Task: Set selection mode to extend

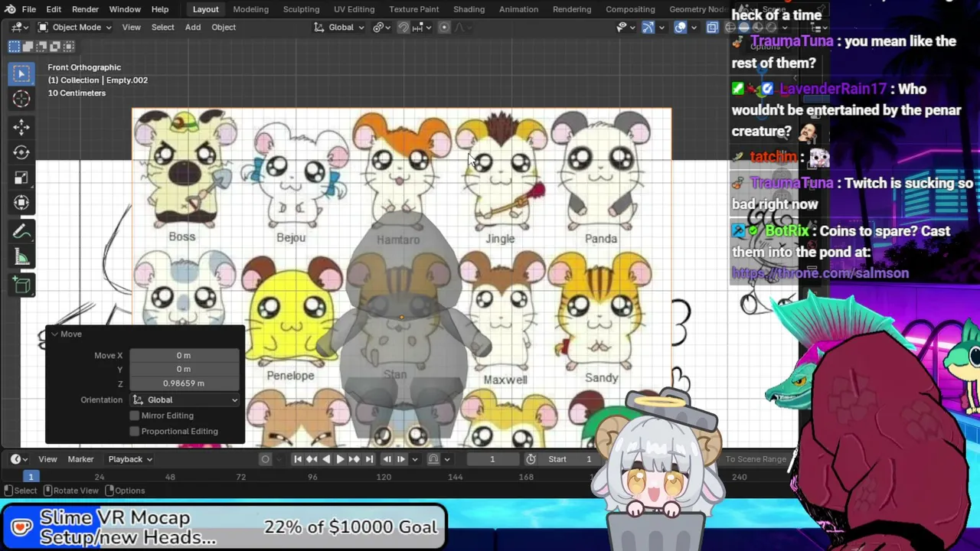Action: point(28,47)
